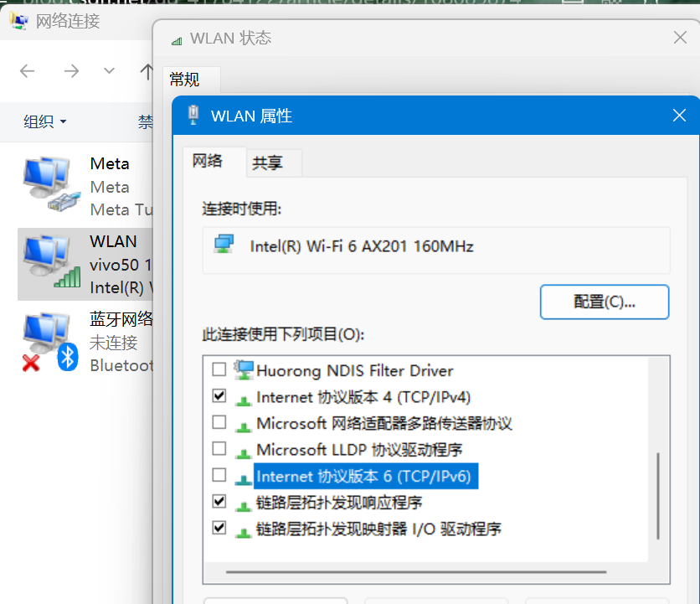The width and height of the screenshot is (700, 604).
Task: Click the 配置(C)... button
Action: [604, 302]
